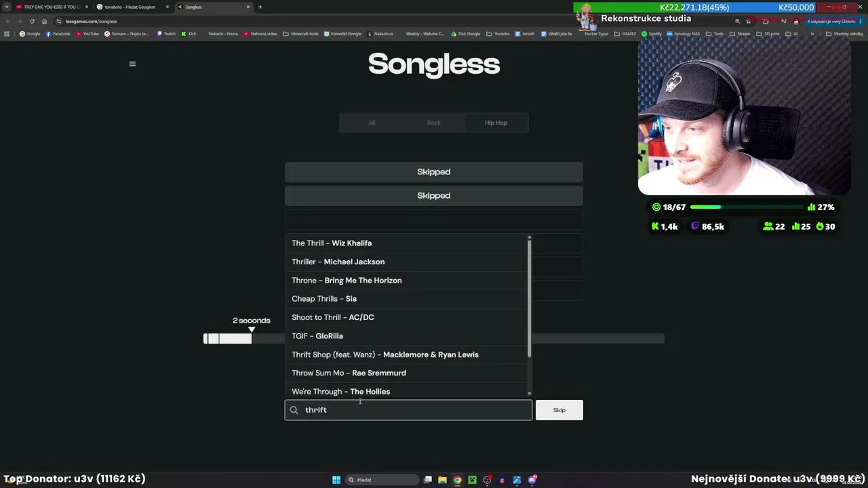
Task: Open a new browser tab
Action: tap(260, 7)
